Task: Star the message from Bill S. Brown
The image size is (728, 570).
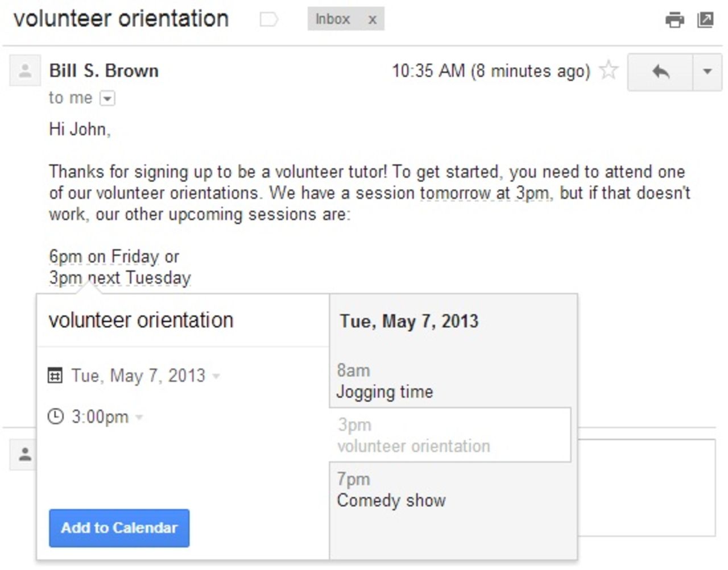Action: [x=609, y=70]
